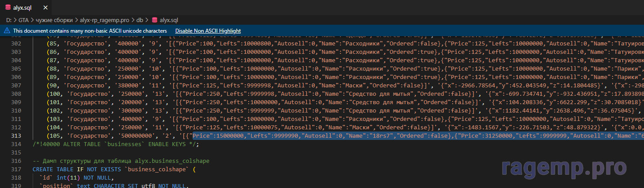
Task: Click line number 313 in the gutter
Action: coord(15,135)
